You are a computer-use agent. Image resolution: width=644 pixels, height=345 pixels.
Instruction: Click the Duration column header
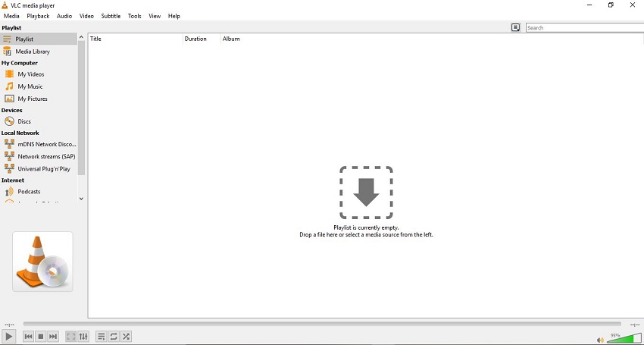tap(202, 39)
